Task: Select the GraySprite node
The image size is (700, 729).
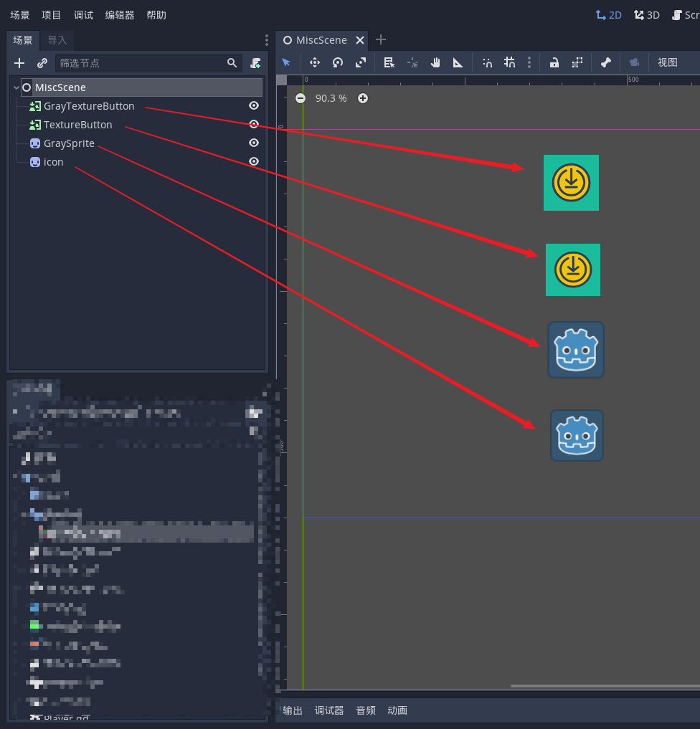Action: [x=69, y=143]
